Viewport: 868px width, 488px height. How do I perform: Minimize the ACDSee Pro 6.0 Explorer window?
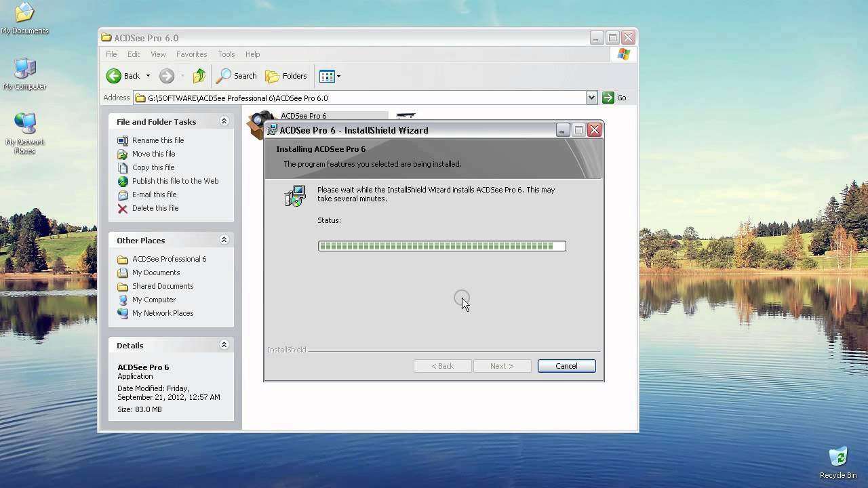(597, 38)
